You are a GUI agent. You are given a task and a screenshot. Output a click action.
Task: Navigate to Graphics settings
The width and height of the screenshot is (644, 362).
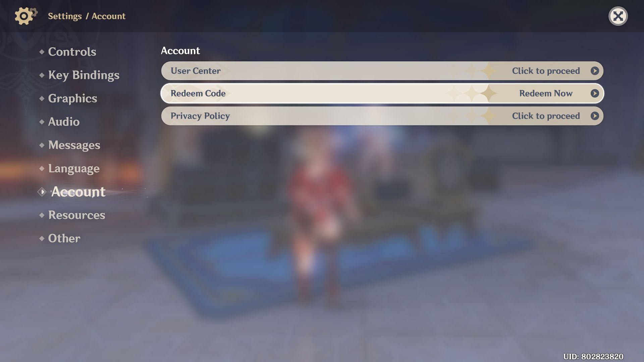point(72,98)
